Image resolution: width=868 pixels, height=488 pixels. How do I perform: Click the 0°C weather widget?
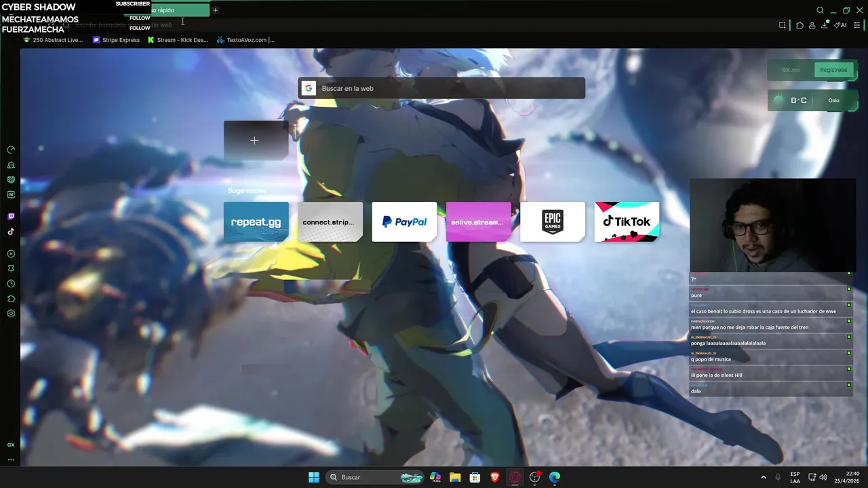tap(812, 100)
